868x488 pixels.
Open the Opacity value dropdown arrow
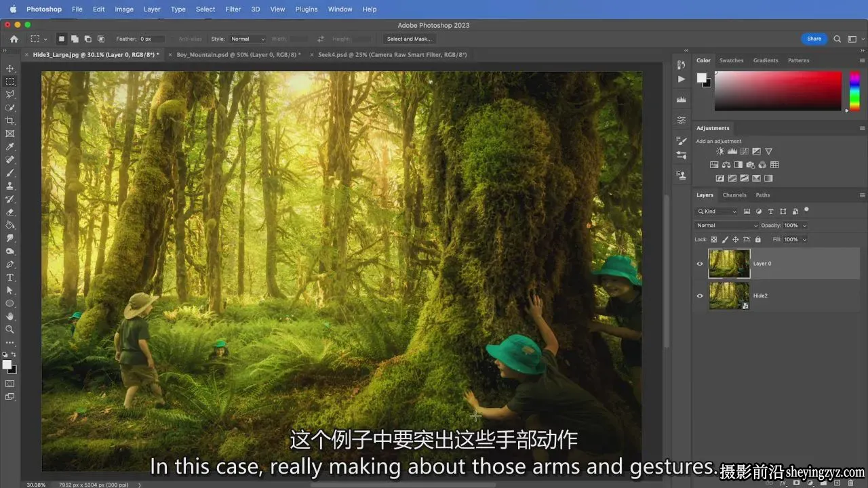tap(804, 225)
